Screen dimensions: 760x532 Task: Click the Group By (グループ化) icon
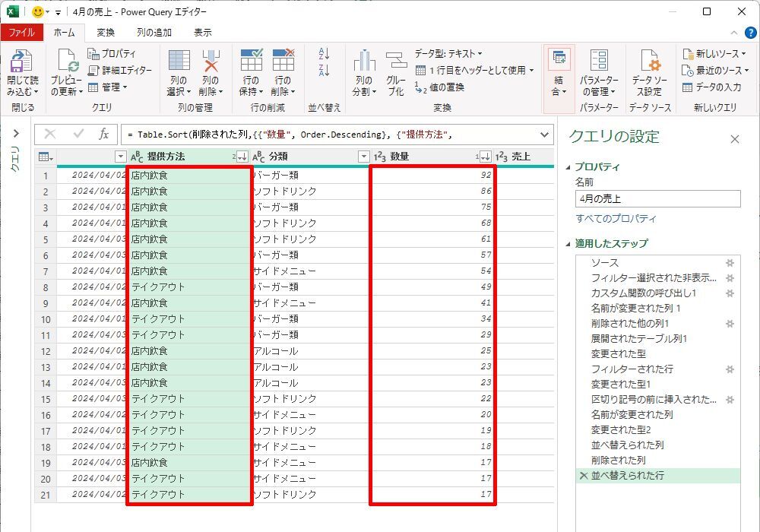coord(396,62)
